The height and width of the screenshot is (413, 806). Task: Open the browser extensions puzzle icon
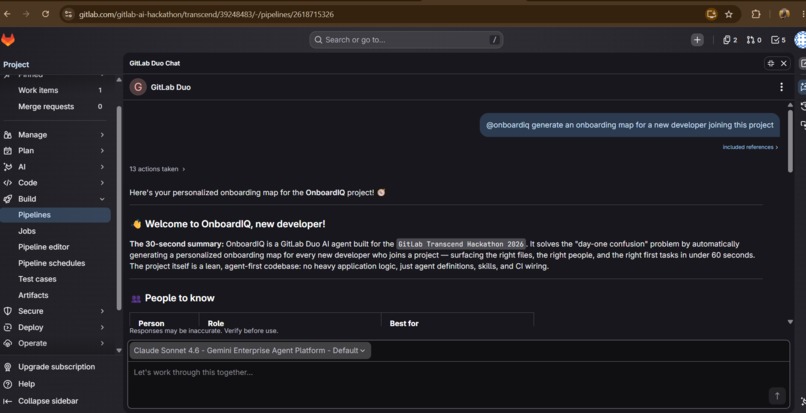coord(756,14)
